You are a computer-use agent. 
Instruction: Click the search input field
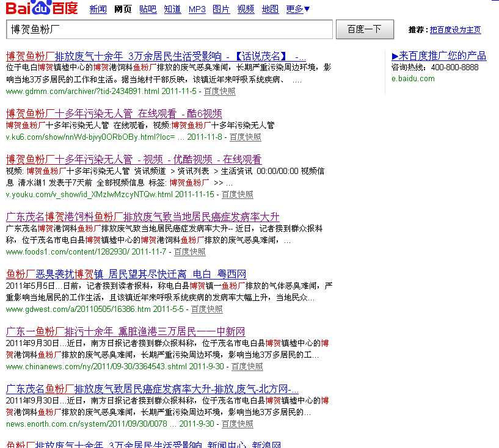169,29
